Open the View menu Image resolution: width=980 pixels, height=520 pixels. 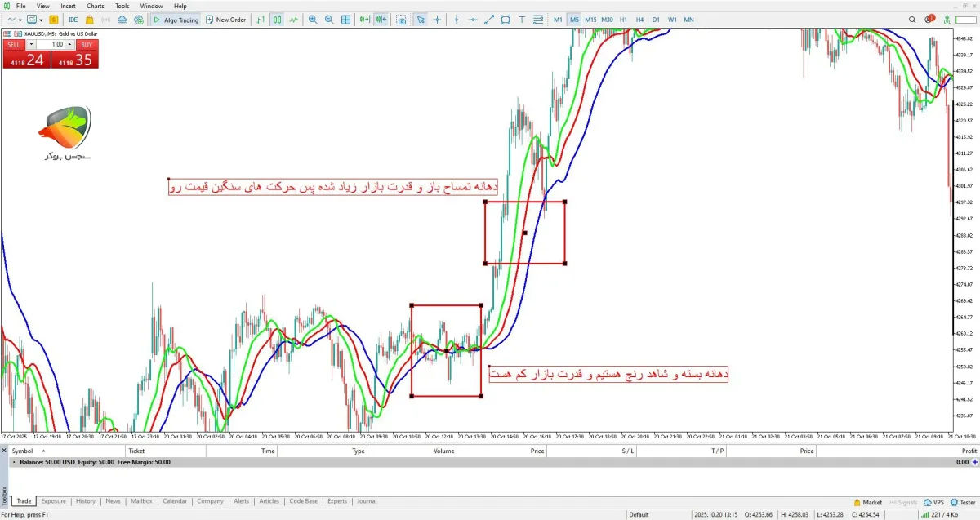(x=43, y=6)
